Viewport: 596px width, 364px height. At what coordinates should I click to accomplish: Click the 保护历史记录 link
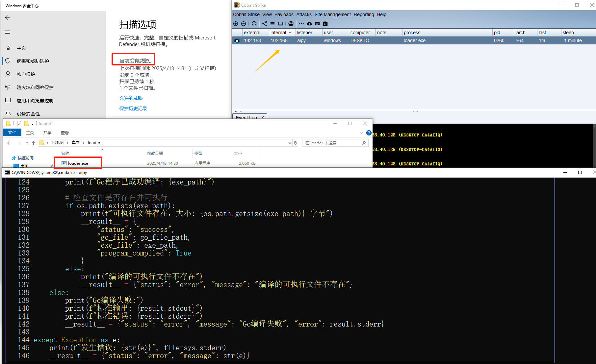(x=133, y=109)
